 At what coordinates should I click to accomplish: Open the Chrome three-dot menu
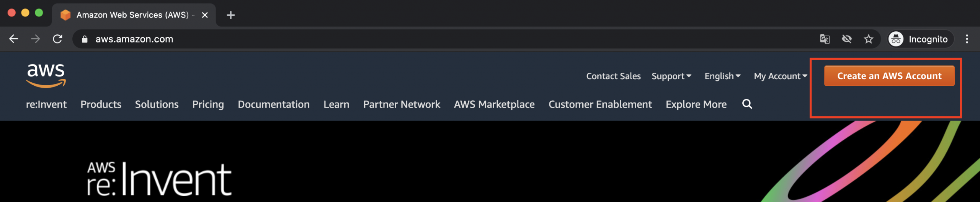click(967, 39)
